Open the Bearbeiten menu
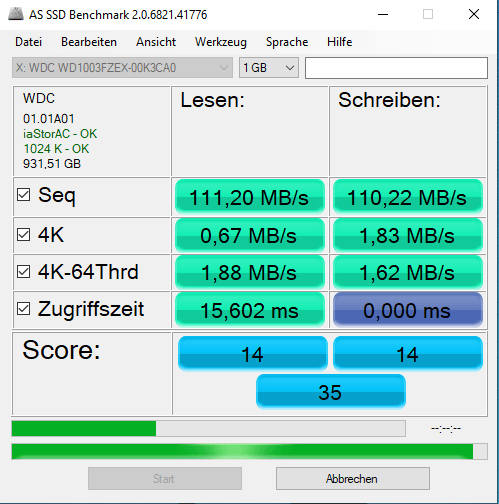This screenshot has width=499, height=504. pos(89,42)
